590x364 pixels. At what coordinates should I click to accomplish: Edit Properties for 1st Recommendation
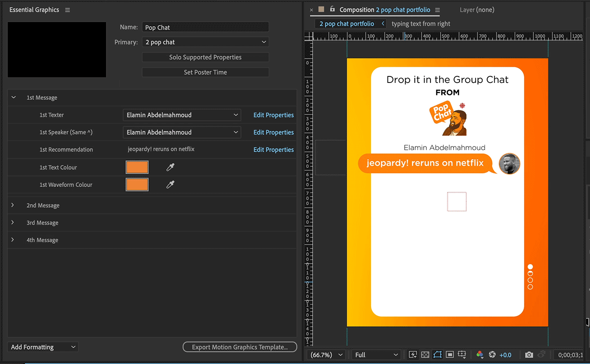(273, 150)
